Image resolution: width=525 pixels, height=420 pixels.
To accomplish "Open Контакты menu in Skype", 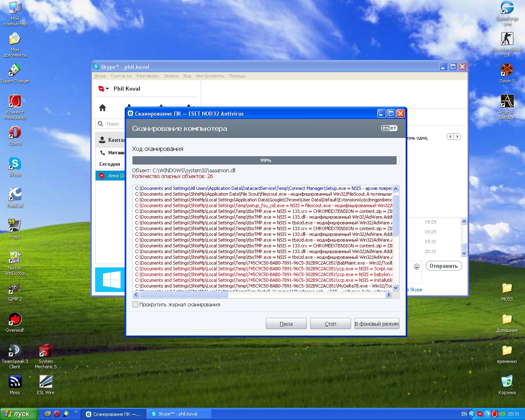I will 121,76.
